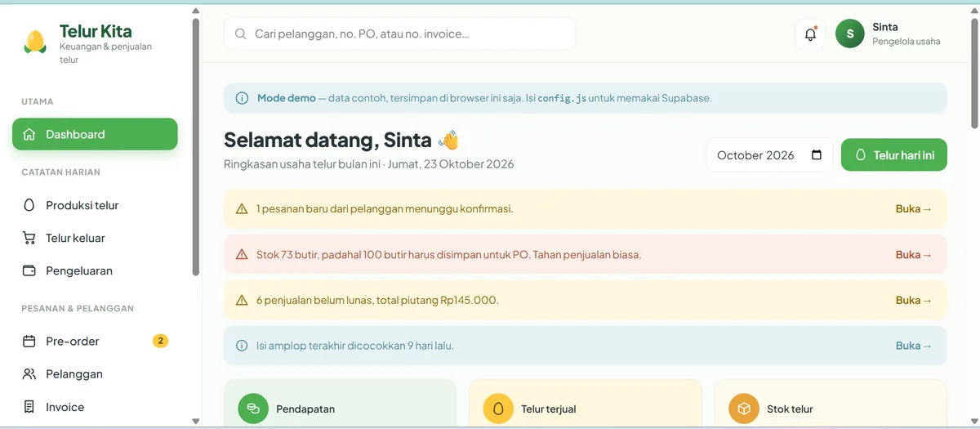Image resolution: width=980 pixels, height=429 pixels.
Task: Click the CATATAN HARIAN section label
Action: pyautogui.click(x=60, y=172)
